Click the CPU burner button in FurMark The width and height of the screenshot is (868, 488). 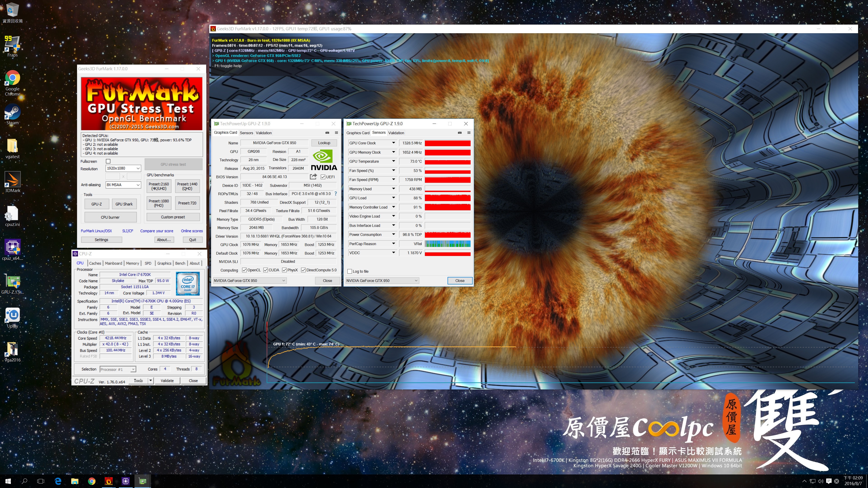click(x=110, y=217)
